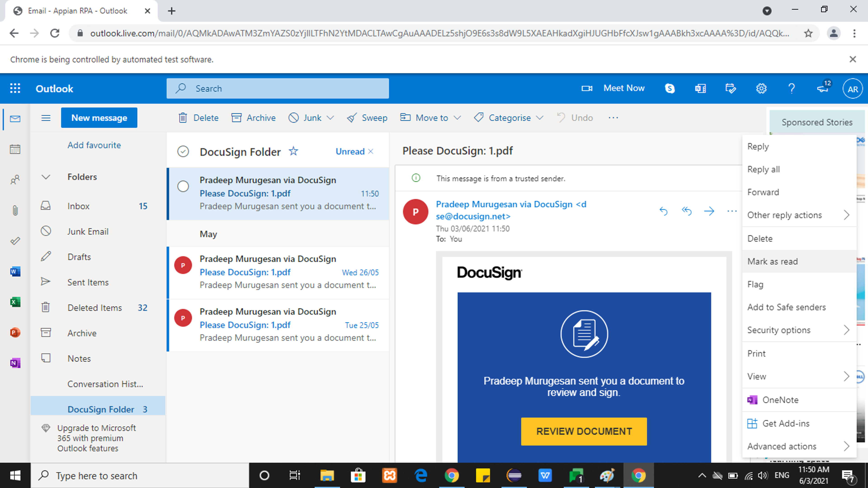Screen dimensions: 868x488
Task: Open the Deleted Items folder
Action: point(98,308)
